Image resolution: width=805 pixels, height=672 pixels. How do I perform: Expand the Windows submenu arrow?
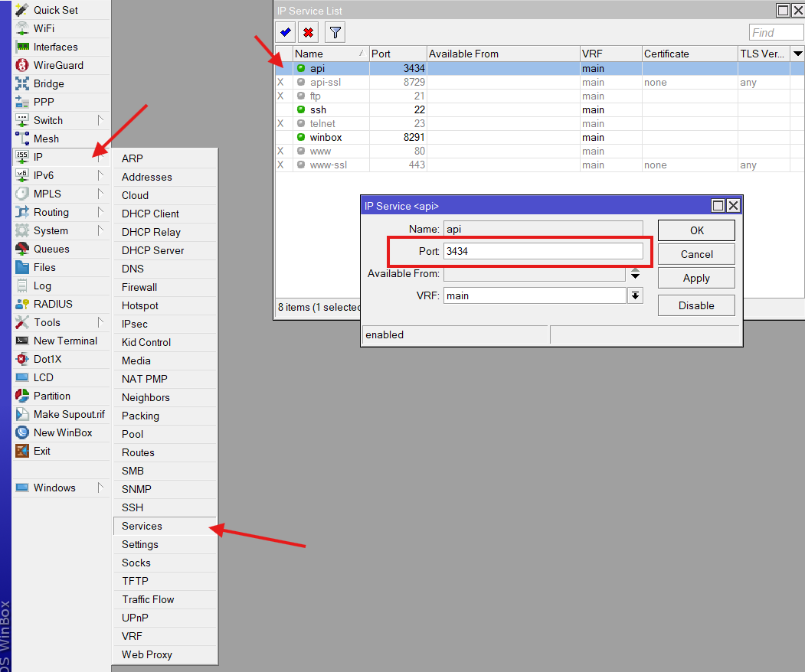[100, 488]
